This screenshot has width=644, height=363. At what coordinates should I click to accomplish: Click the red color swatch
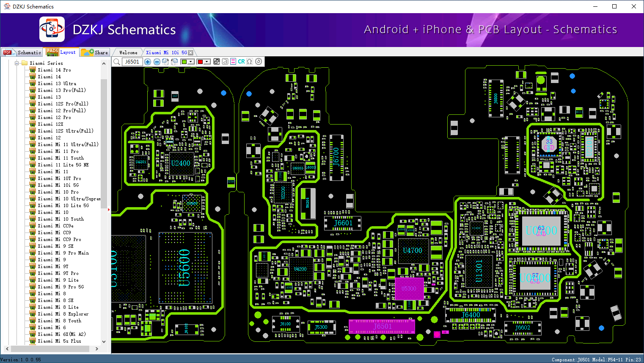coord(200,62)
